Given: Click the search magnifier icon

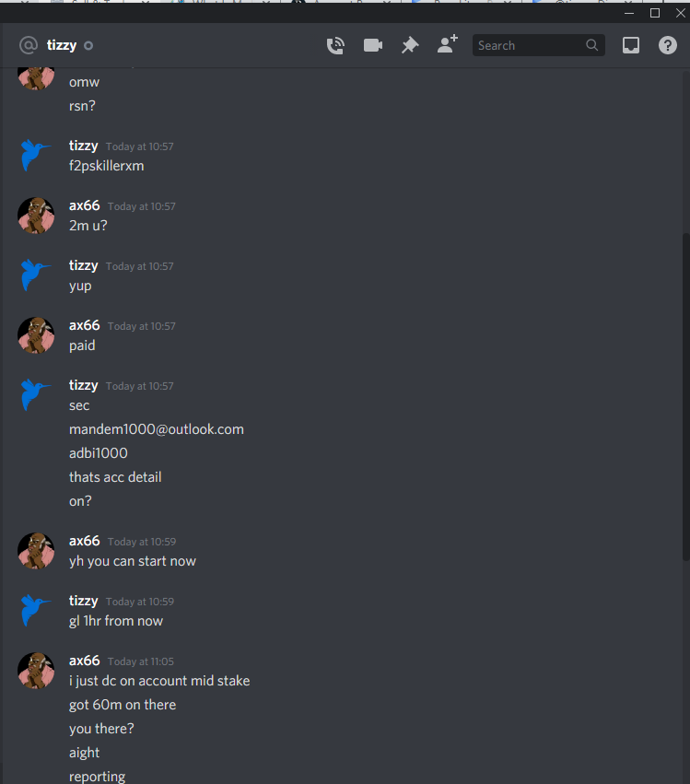Looking at the screenshot, I should tap(592, 45).
